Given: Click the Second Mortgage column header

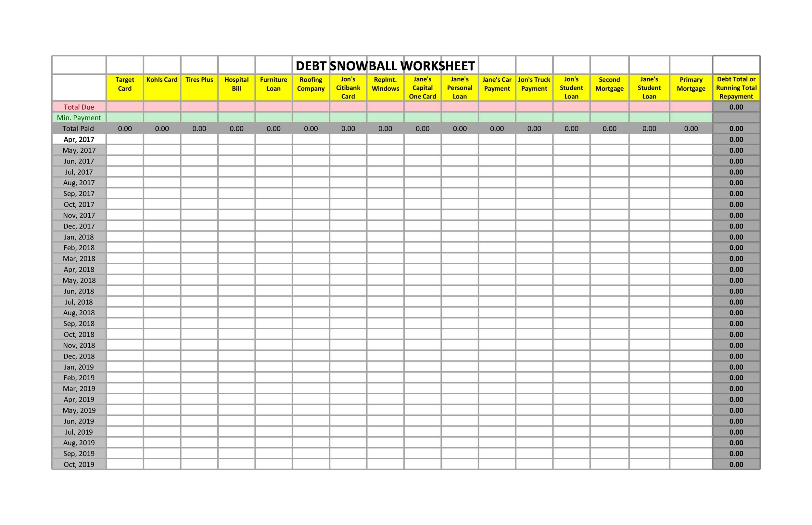Looking at the screenshot, I should click(x=610, y=87).
